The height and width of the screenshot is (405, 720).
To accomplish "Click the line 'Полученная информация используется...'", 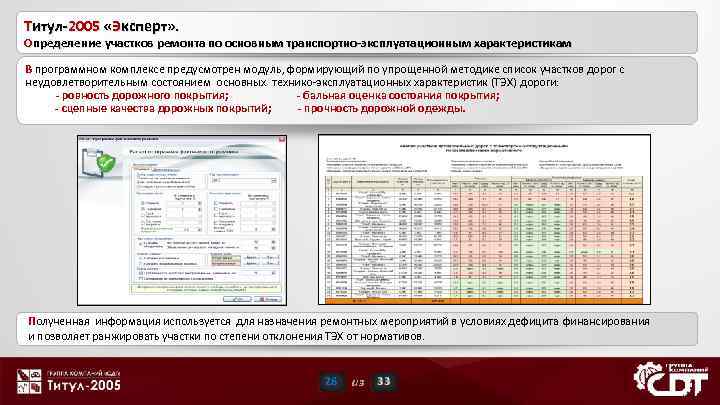I will [x=339, y=321].
